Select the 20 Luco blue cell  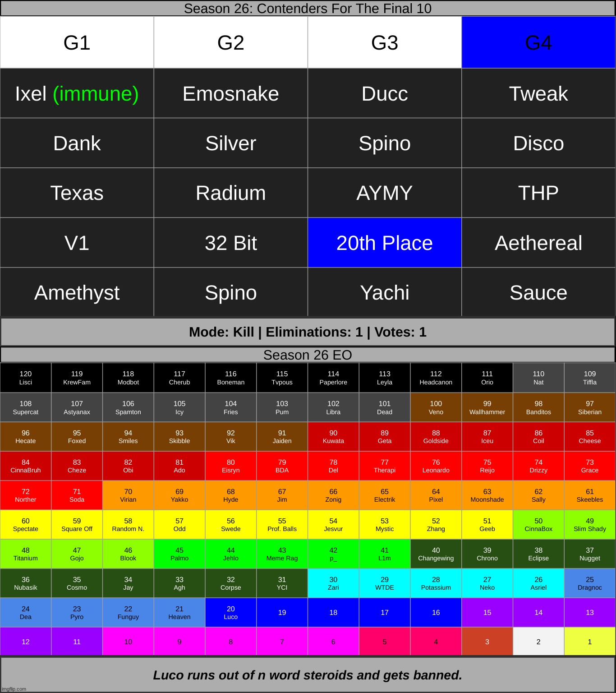tap(230, 613)
